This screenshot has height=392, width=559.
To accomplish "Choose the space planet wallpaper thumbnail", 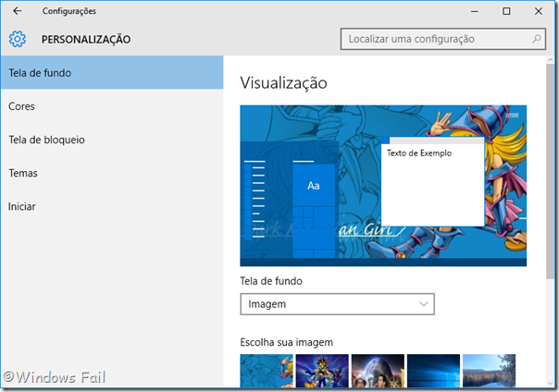I will pyautogui.click(x=378, y=371).
